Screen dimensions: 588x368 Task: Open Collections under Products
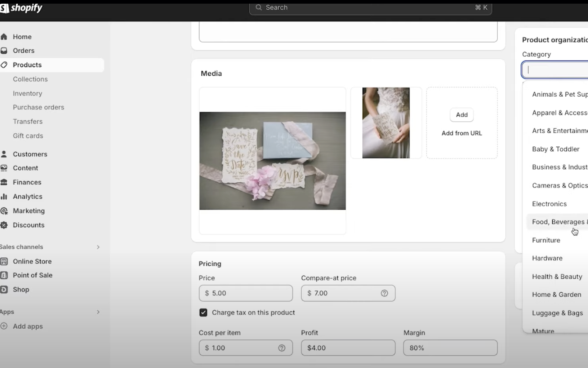30,79
